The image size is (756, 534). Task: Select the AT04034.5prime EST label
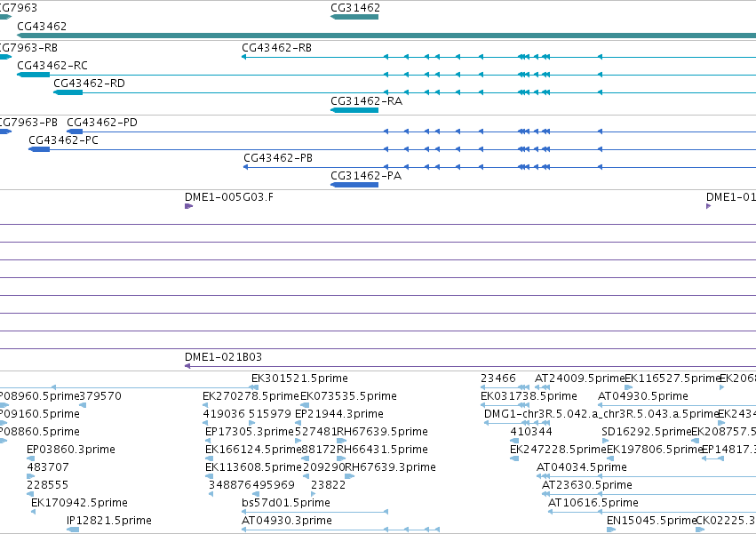pyautogui.click(x=582, y=468)
